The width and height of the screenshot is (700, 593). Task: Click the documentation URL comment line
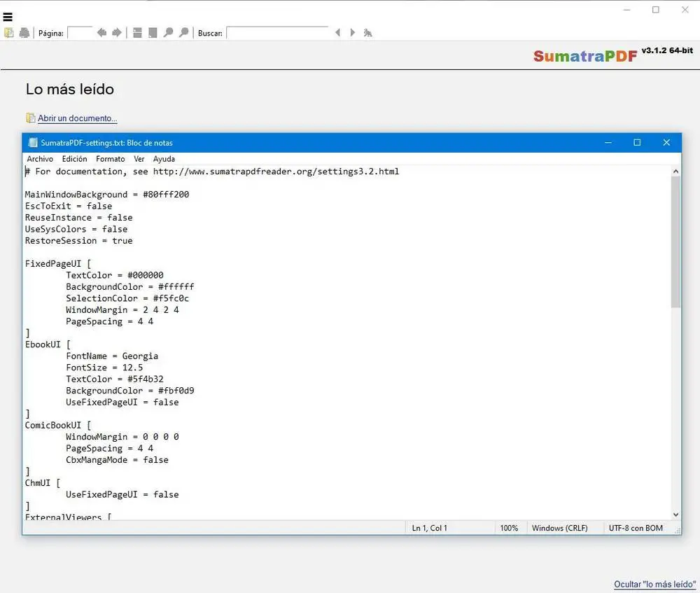click(212, 172)
